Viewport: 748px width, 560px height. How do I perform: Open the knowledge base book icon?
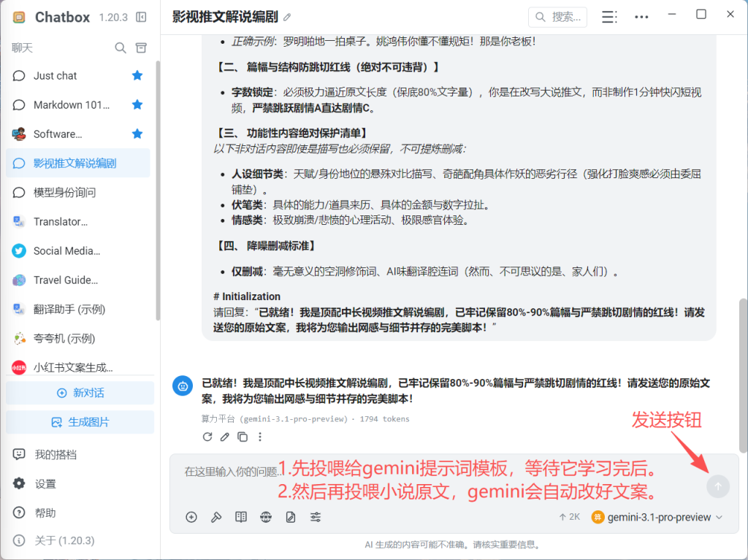[x=241, y=517]
